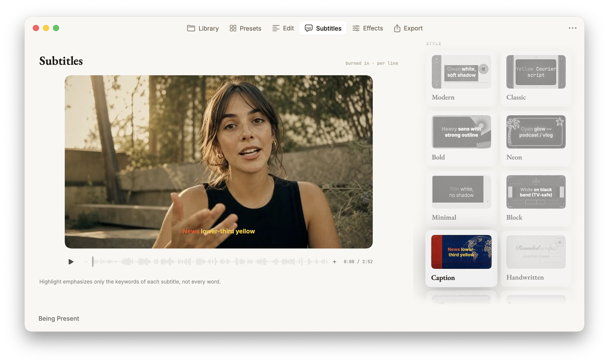Pick the Neon subtitle style
This screenshot has width=609, height=364.
[536, 138]
